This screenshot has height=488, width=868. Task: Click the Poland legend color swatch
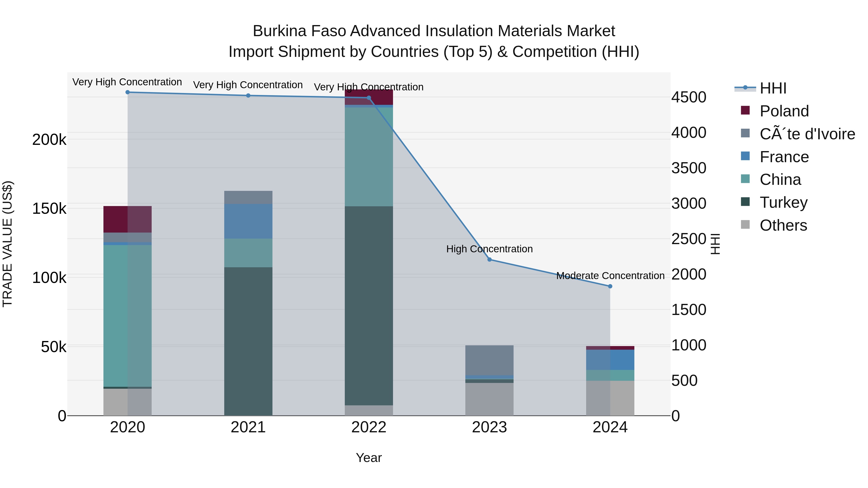tap(745, 110)
